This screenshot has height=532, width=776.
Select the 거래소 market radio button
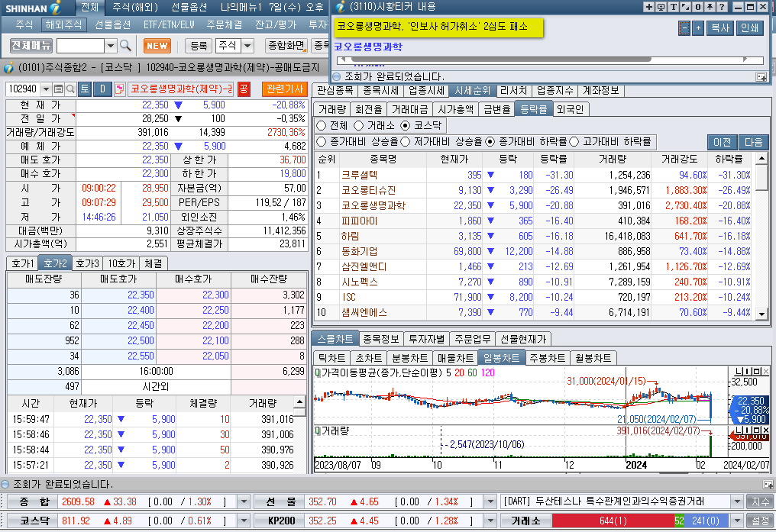click(358, 126)
